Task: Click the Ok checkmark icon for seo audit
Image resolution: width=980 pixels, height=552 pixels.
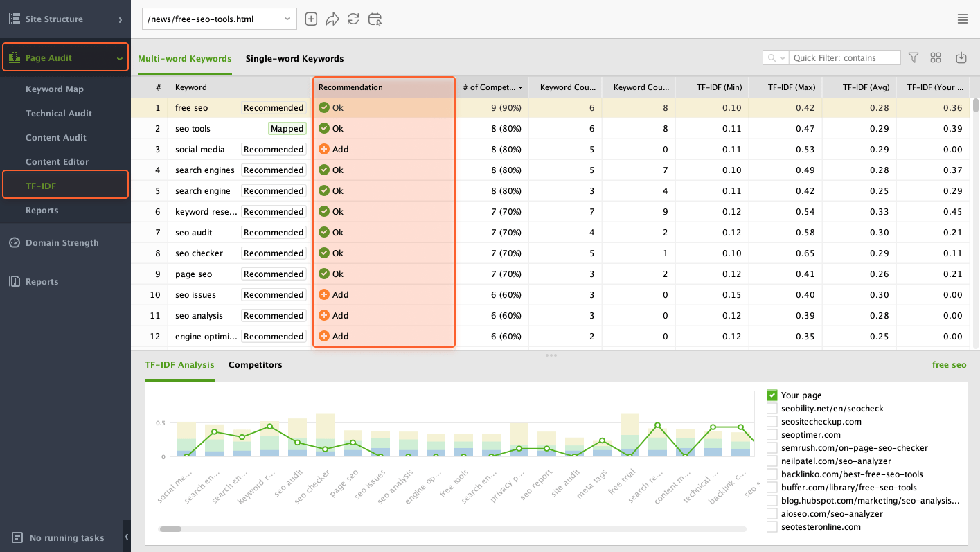Action: 323,232
